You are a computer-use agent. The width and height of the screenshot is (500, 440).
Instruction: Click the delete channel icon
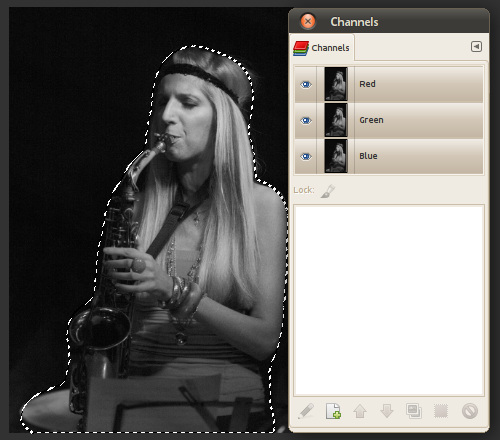(x=470, y=411)
